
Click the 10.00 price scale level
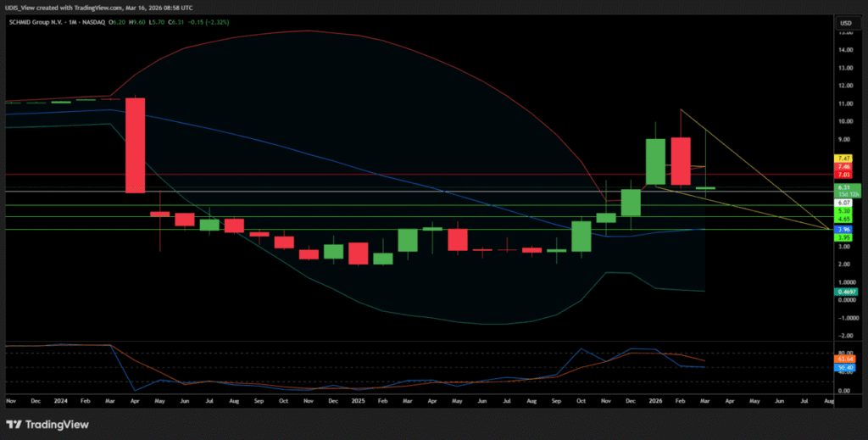(845, 122)
